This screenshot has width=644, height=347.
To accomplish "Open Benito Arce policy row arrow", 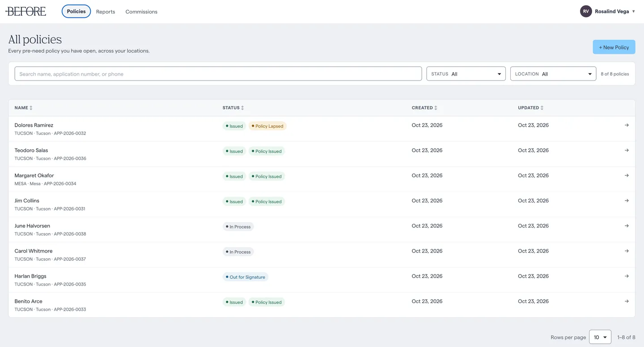I will (x=627, y=301).
